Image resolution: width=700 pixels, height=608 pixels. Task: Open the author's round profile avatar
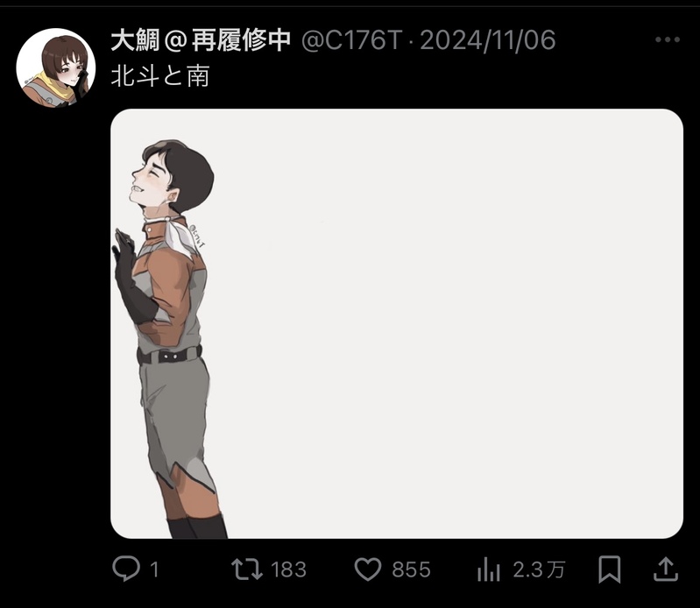coord(56,67)
